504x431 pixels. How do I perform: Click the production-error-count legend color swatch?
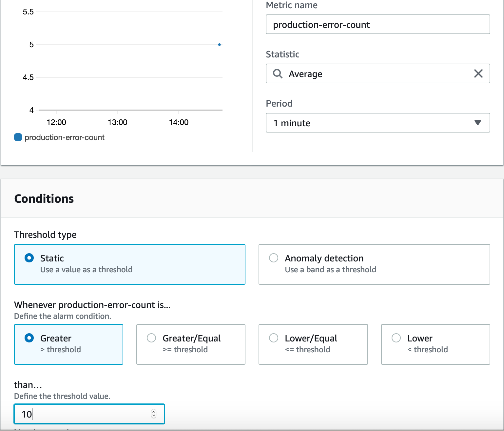click(18, 137)
